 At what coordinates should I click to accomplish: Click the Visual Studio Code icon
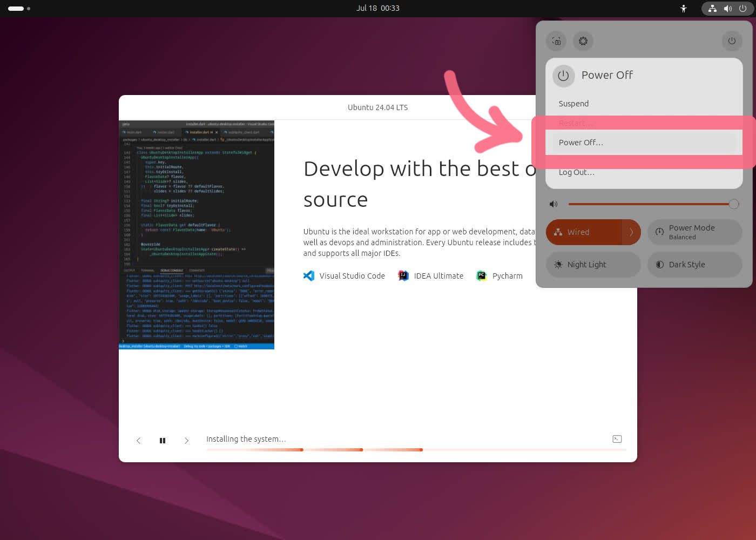(309, 276)
